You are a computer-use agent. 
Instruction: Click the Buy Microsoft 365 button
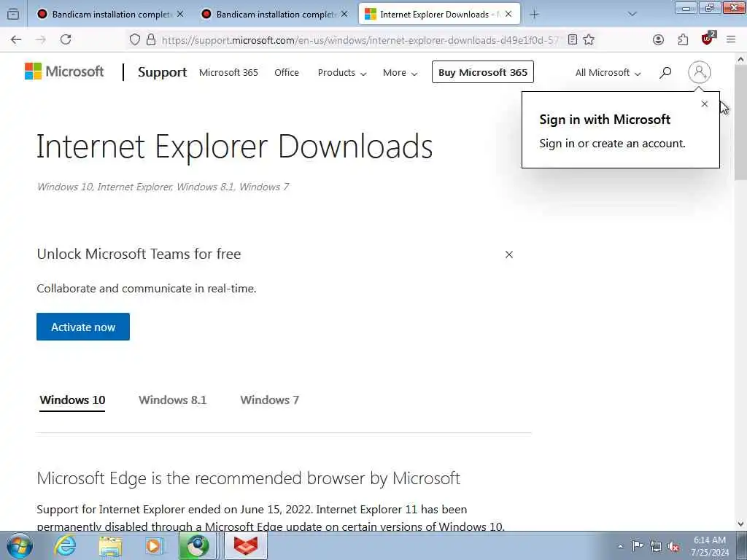point(483,72)
